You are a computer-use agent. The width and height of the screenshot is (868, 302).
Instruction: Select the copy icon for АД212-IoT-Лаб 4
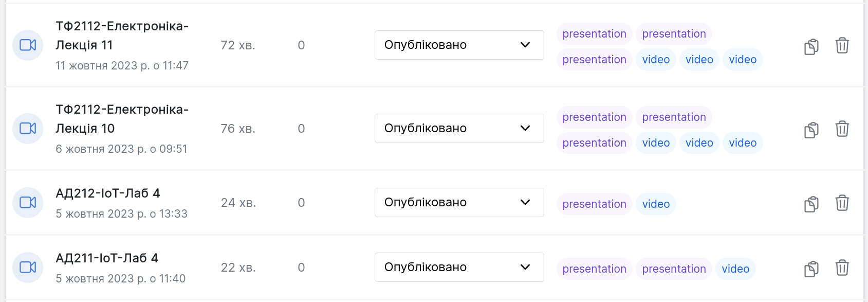click(810, 203)
